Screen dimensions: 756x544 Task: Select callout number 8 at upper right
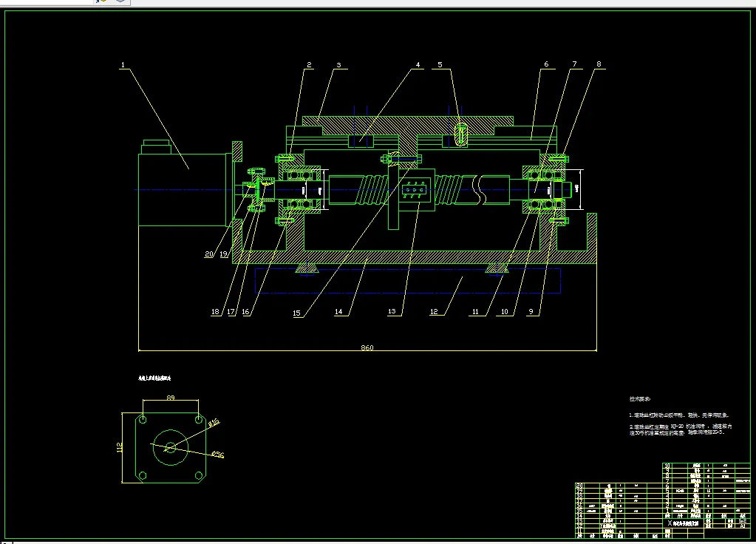point(599,64)
